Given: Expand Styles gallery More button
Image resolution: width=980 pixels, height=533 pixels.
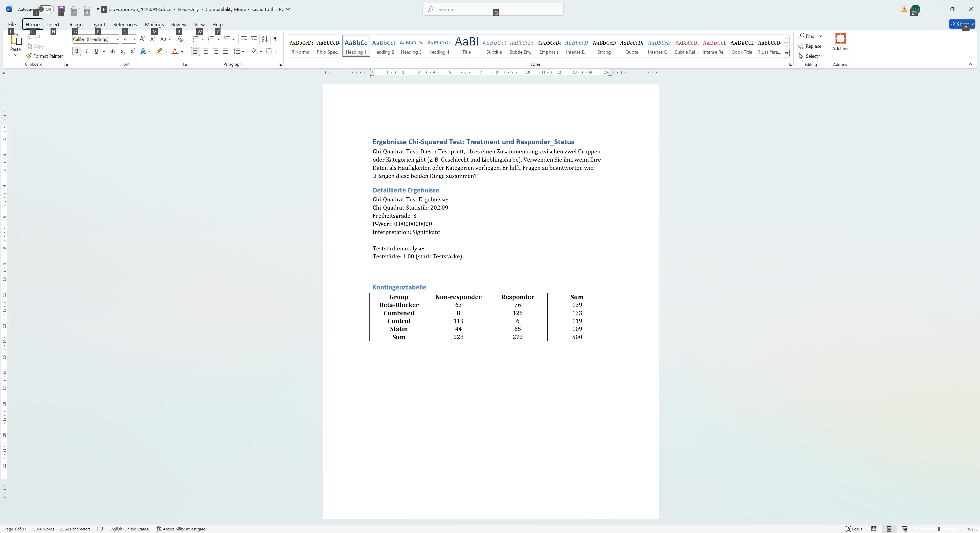Looking at the screenshot, I should point(786,54).
